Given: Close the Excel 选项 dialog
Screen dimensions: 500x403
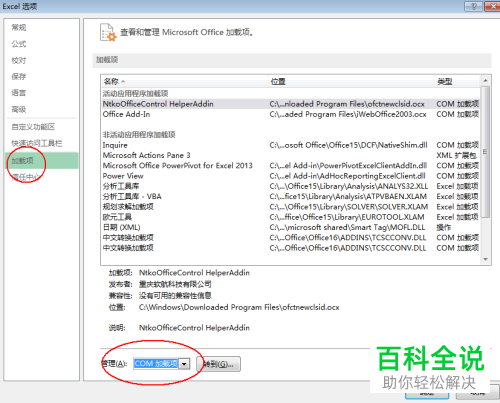Looking at the screenshot, I should coord(492,6).
